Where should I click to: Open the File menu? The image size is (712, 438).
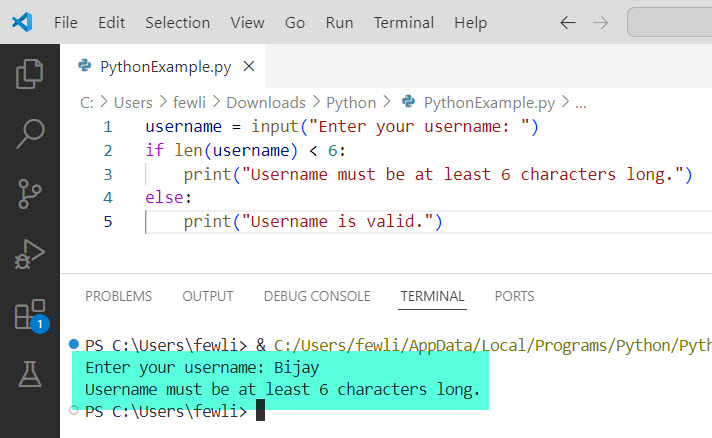coord(66,22)
